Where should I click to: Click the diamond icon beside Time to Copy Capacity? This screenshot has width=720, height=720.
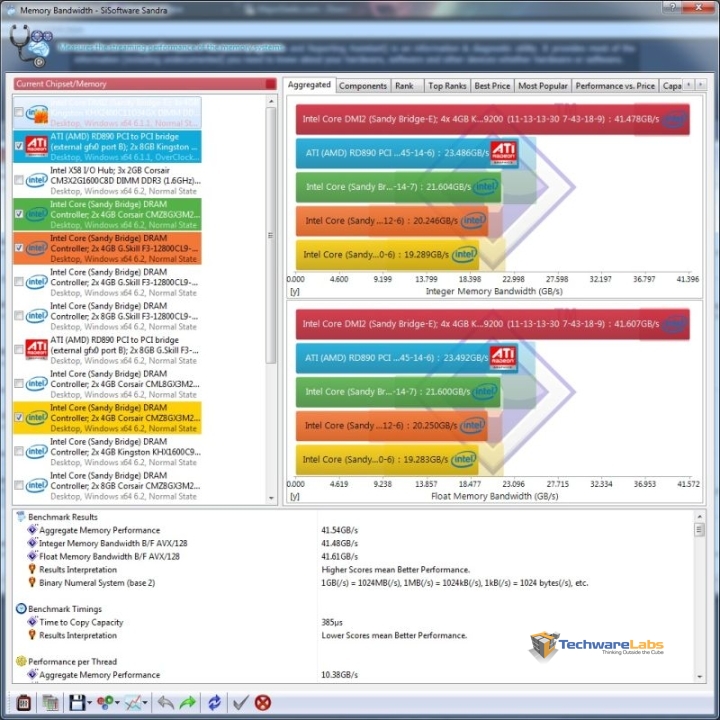[32, 622]
